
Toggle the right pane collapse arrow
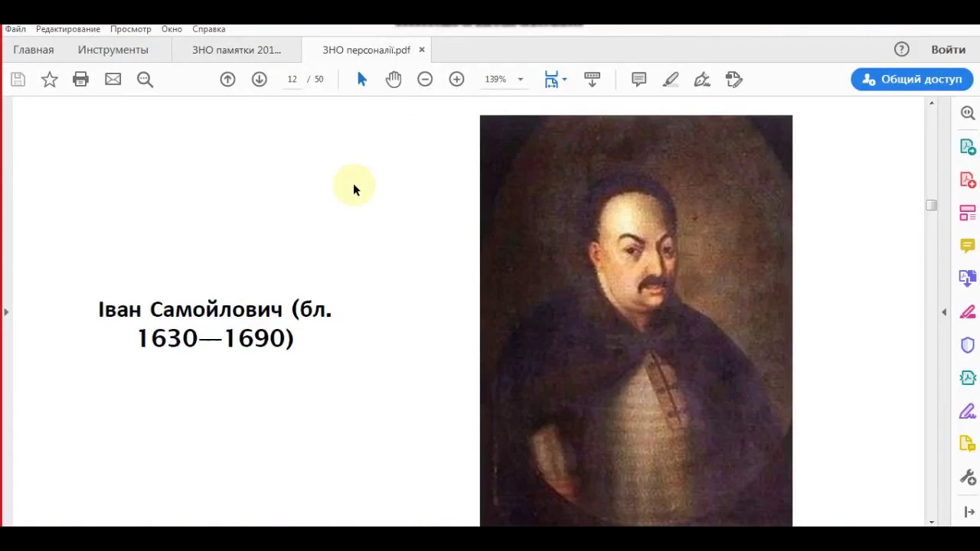click(x=944, y=311)
